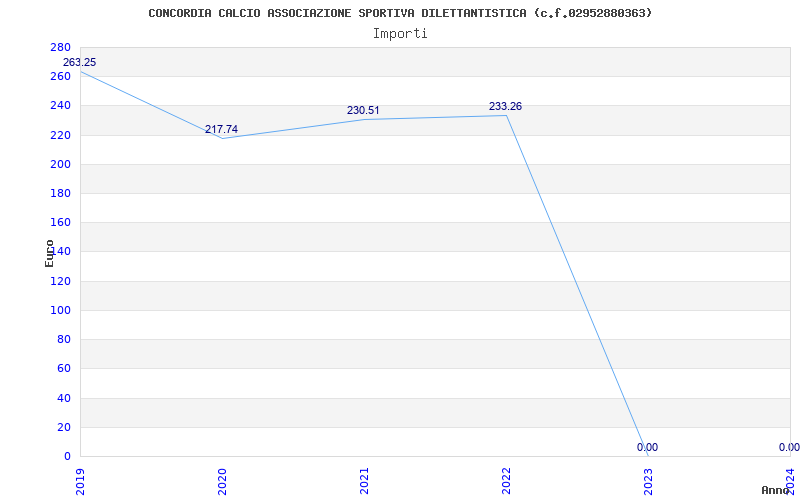Click the 2021 x-axis label

(x=364, y=482)
